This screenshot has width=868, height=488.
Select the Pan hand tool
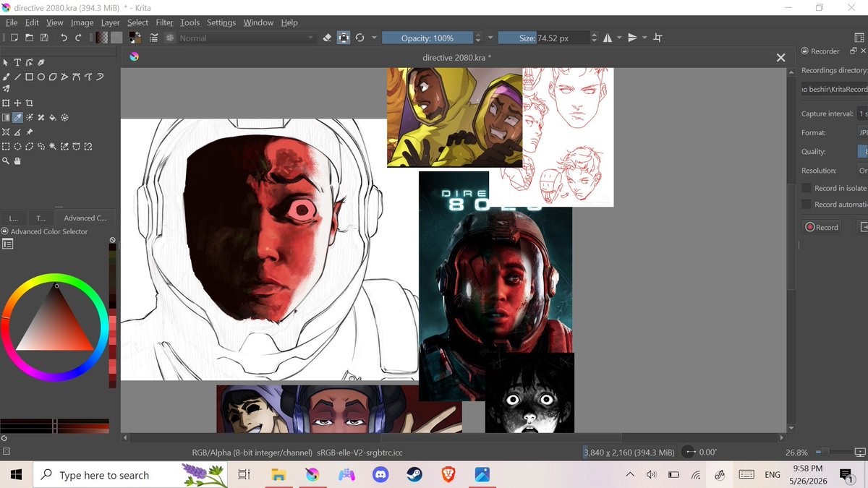click(17, 161)
